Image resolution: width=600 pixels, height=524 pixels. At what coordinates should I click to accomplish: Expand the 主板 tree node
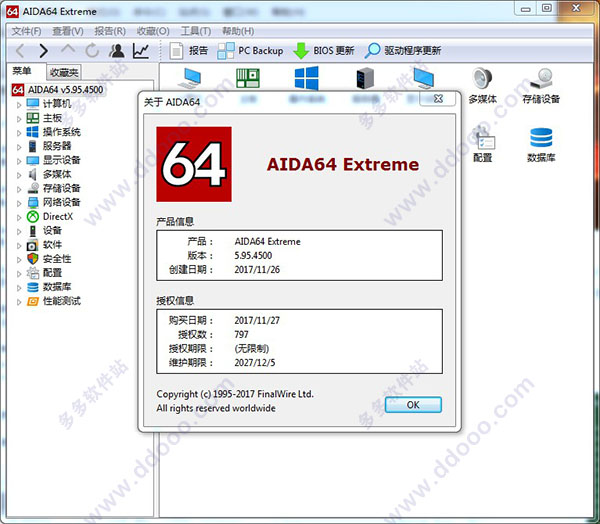pyautogui.click(x=19, y=118)
